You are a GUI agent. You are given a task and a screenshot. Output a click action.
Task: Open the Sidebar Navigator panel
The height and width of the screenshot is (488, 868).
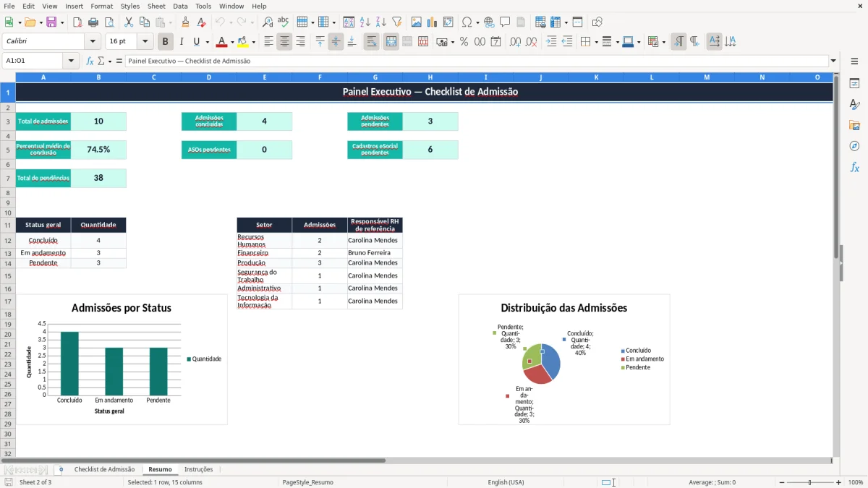(x=854, y=147)
